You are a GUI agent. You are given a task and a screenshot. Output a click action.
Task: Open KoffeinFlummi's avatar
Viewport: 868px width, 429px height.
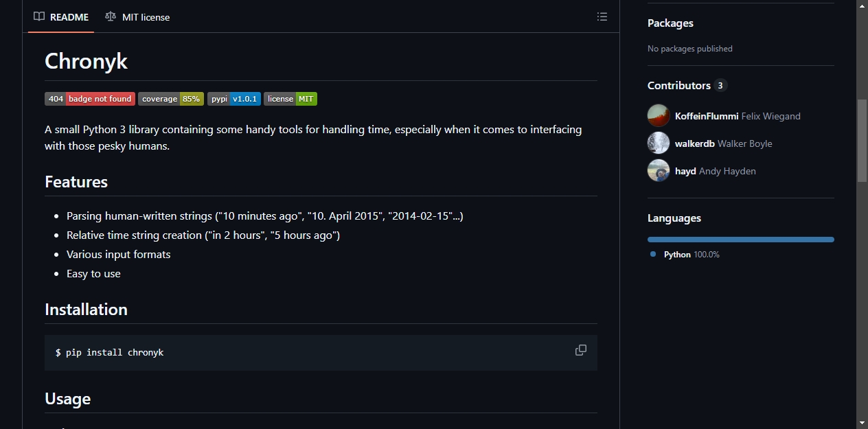(x=659, y=115)
